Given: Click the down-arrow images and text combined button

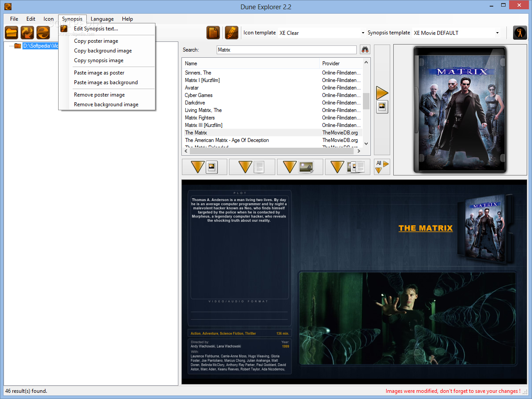Looking at the screenshot, I should point(347,167).
